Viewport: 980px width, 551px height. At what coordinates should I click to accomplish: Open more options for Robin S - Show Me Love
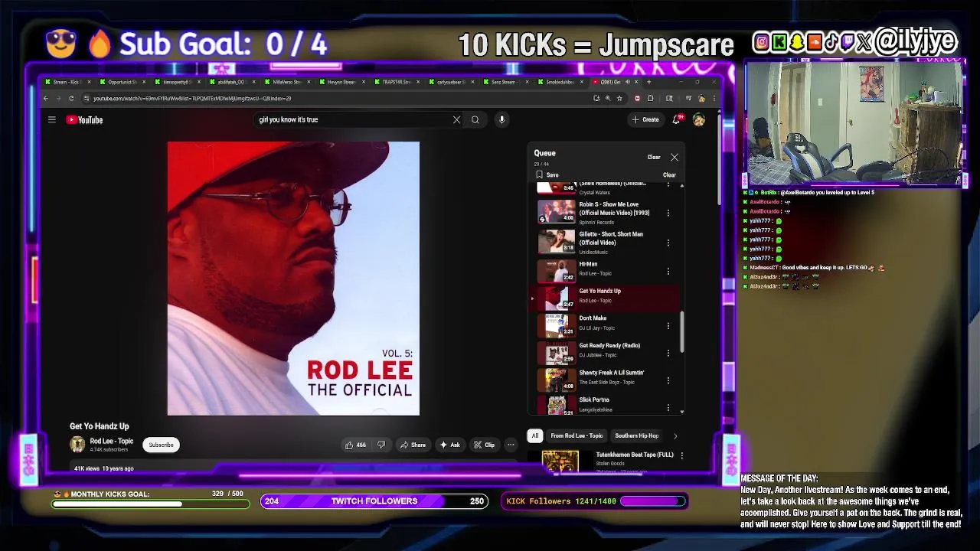click(x=668, y=213)
